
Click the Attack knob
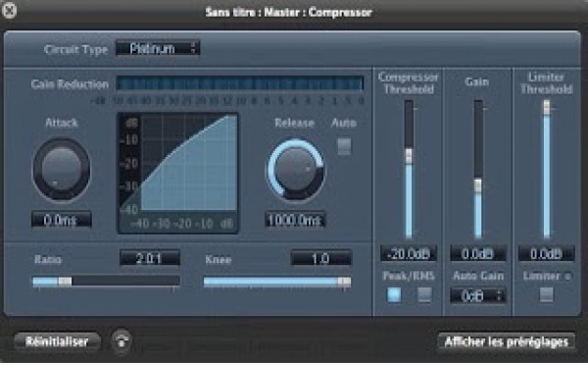tap(62, 170)
